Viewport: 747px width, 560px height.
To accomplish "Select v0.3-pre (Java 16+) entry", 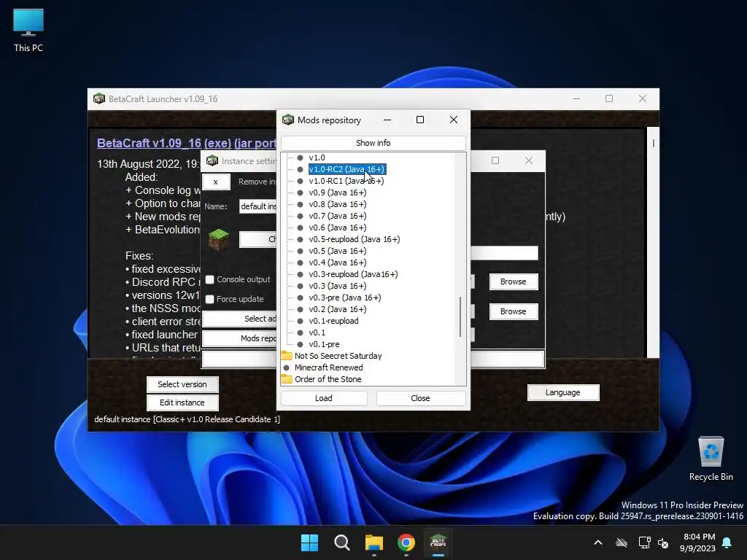I will tap(345, 297).
